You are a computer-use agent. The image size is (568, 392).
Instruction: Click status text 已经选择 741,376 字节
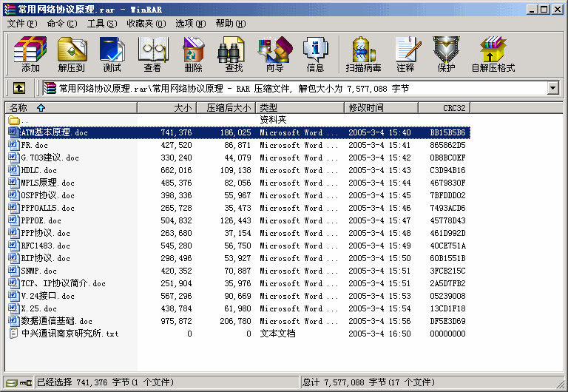point(84,382)
